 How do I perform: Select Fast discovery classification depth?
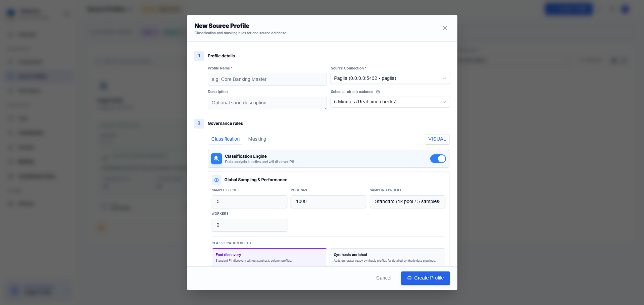click(x=269, y=258)
